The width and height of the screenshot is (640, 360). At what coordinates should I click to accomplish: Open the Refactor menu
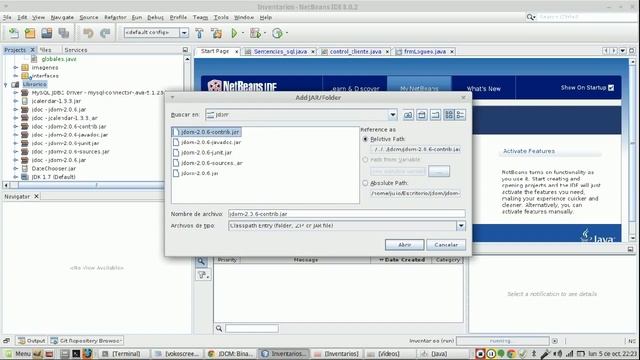(x=115, y=18)
